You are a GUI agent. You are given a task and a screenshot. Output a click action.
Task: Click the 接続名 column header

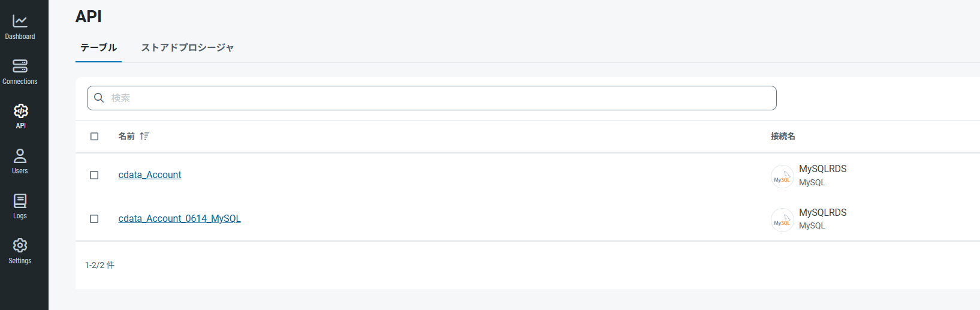click(783, 136)
